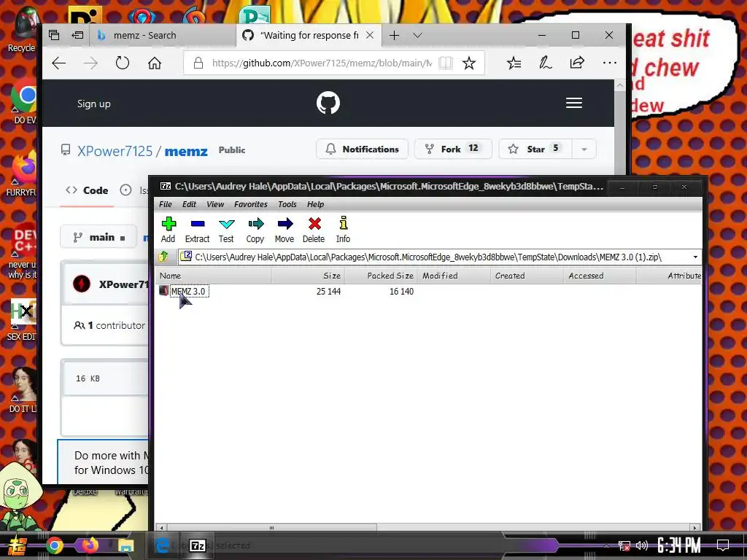Expand the main branch selector
The width and height of the screenshot is (747, 560).
pyautogui.click(x=99, y=237)
